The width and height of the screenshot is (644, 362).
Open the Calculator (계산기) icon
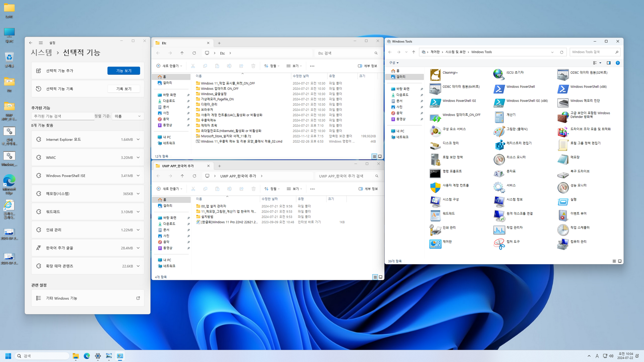pos(499,117)
